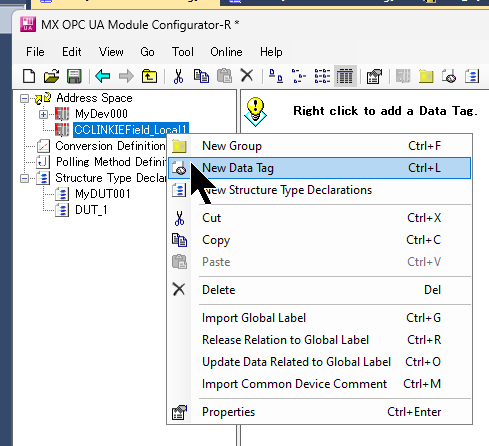Click the MX OPC UA application icon
This screenshot has width=489, height=446.
(x=28, y=25)
